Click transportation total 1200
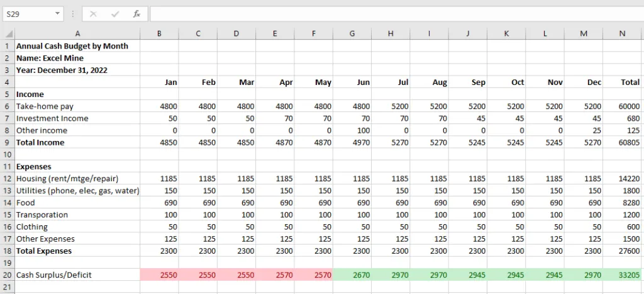644x294 pixels. tap(622, 215)
